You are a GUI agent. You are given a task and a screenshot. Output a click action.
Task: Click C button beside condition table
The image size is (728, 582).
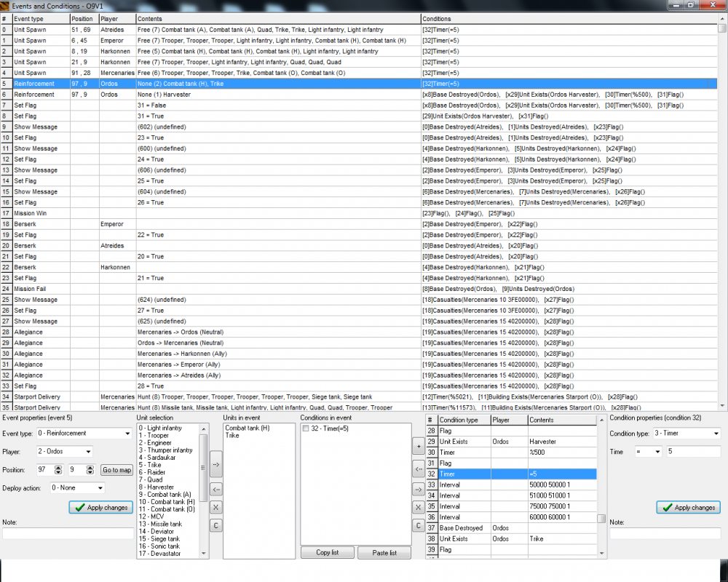point(418,525)
